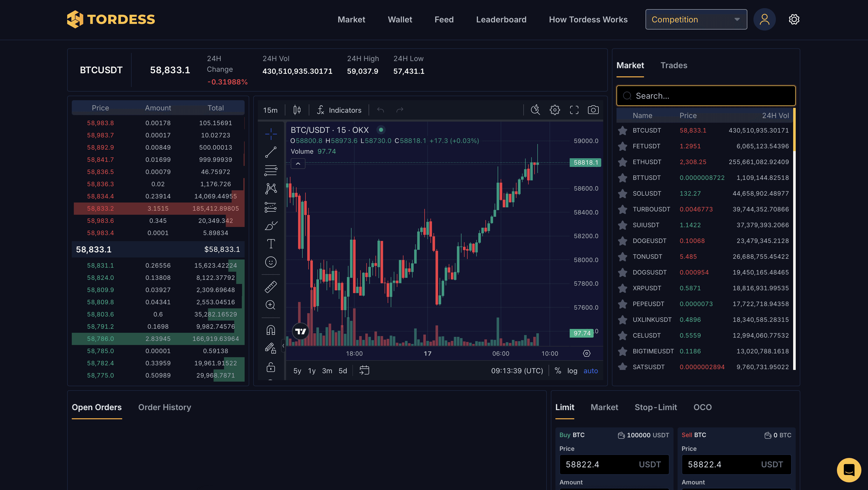Select the brush drawing tool
Screen dimensions: 868x490
(x=271, y=225)
